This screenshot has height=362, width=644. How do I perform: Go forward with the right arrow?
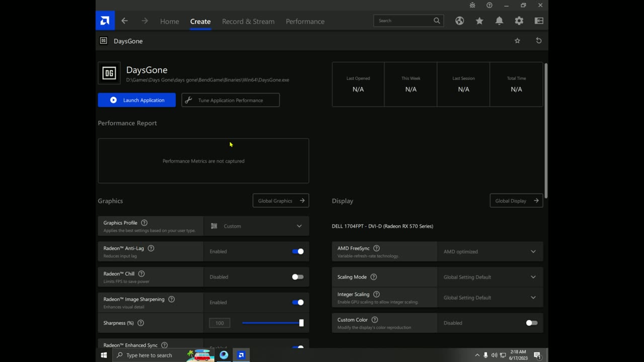145,21
